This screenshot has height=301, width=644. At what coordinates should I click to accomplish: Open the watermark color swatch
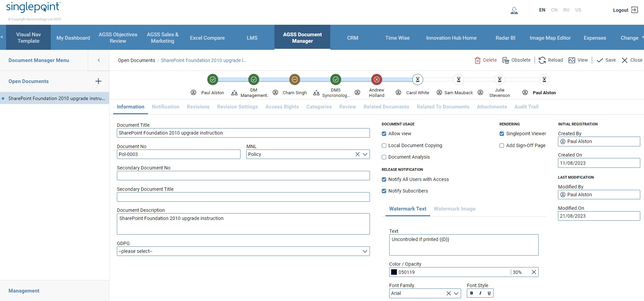coord(394,272)
